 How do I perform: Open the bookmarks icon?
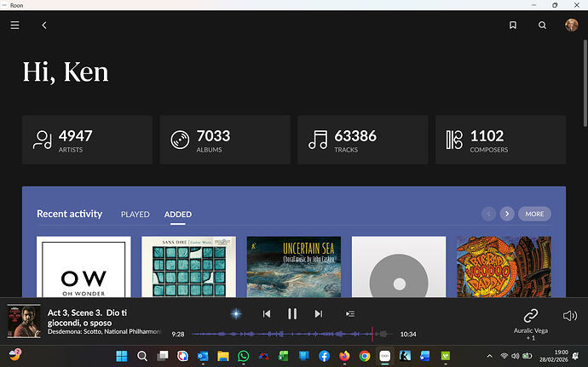[512, 26]
